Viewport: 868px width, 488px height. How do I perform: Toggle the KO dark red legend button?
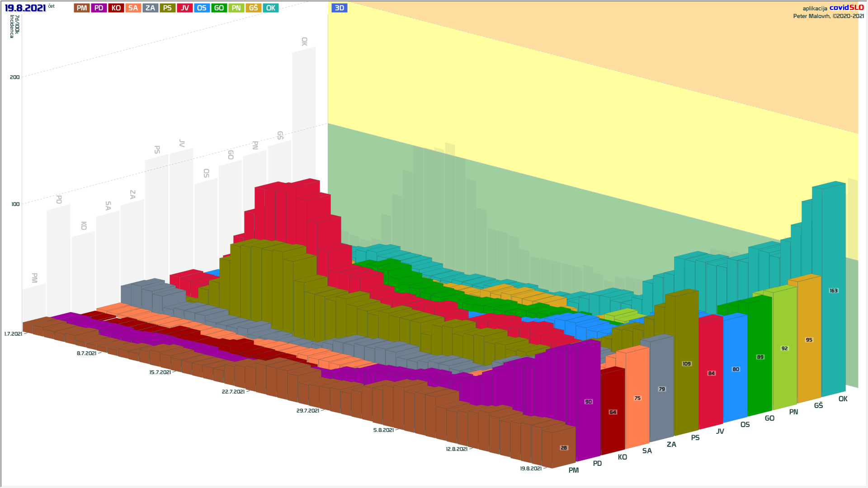[x=116, y=8]
